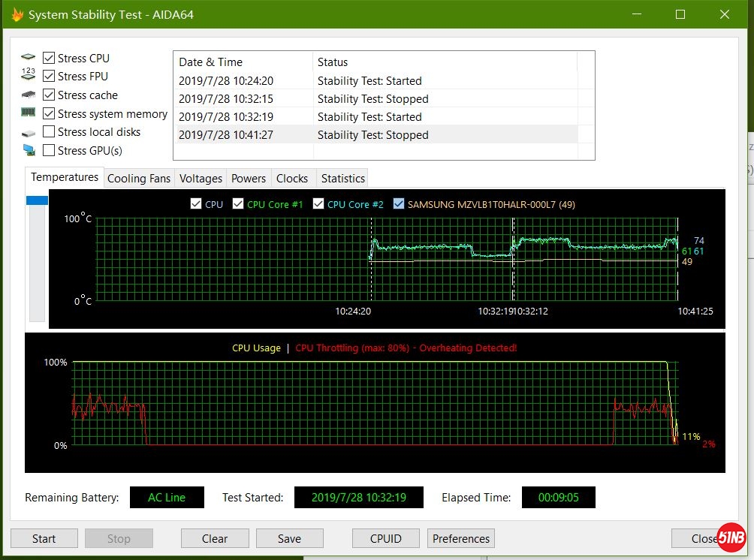Screen dimensions: 754x560
Task: Click the blue graph scale slider on left
Action: coord(37,200)
